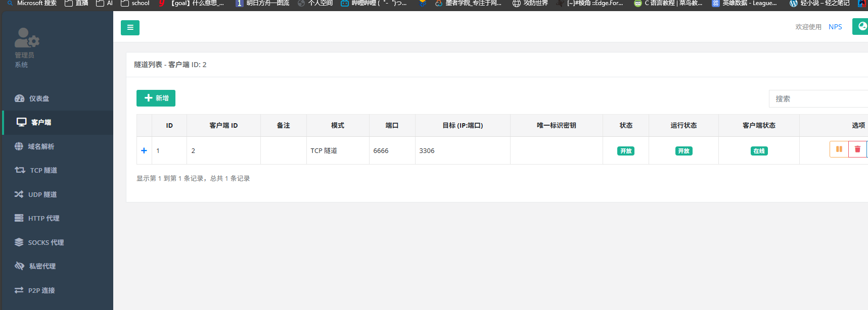Sort by the ID column header
Image resolution: width=868 pixels, height=310 pixels.
[x=169, y=126]
